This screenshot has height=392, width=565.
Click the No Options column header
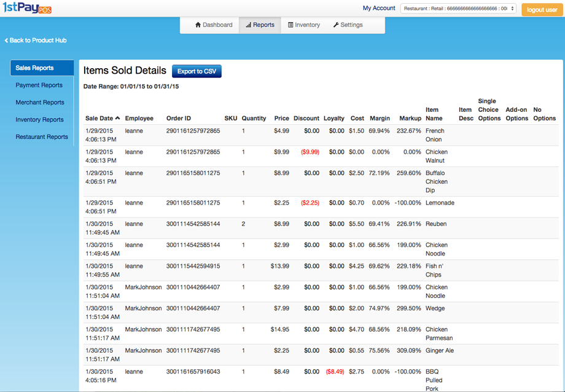tap(545, 114)
